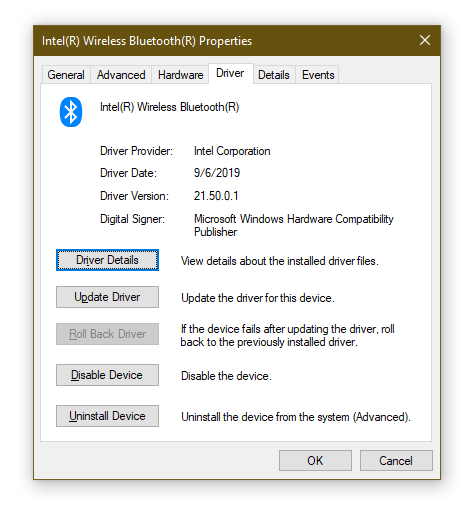Click the Digital Signer publisher text

click(x=294, y=225)
